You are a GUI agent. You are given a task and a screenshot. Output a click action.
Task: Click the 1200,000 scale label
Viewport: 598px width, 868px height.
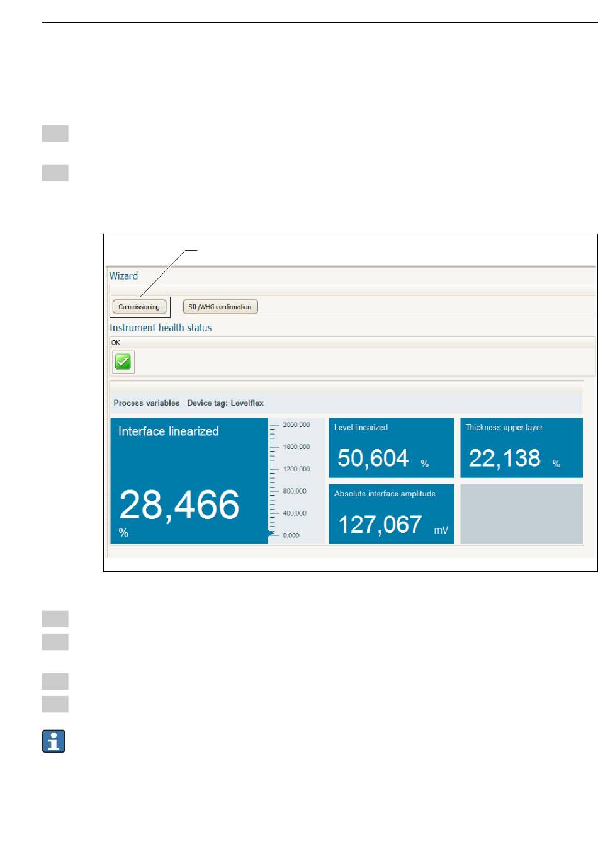(296, 469)
